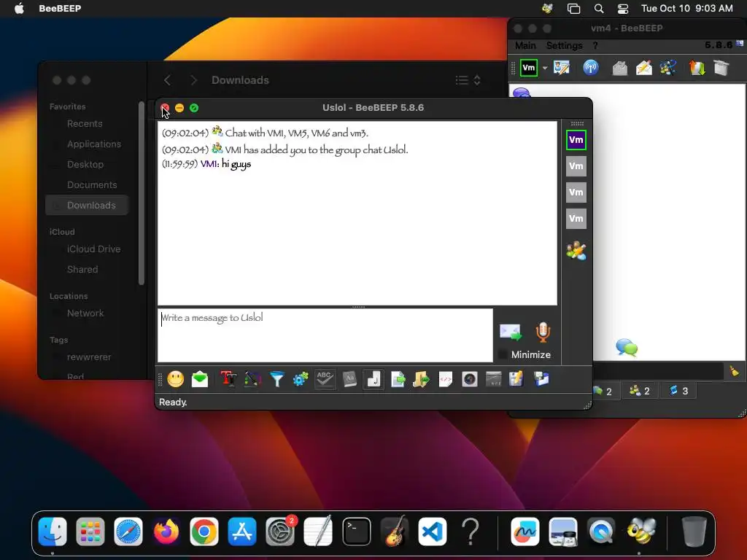Click the Finder sidebar scrollbar
The height and width of the screenshot is (560, 747).
coord(141,192)
